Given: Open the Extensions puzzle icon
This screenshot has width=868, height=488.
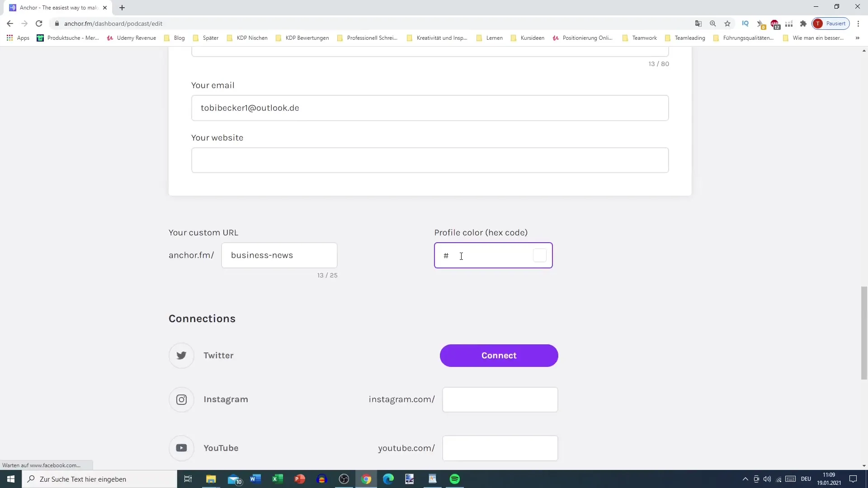Looking at the screenshot, I should [803, 23].
